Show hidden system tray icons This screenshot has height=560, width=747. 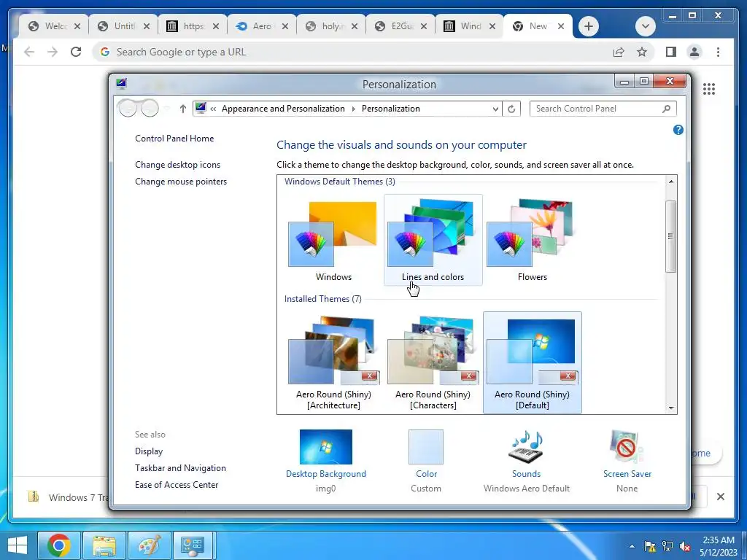632,546
